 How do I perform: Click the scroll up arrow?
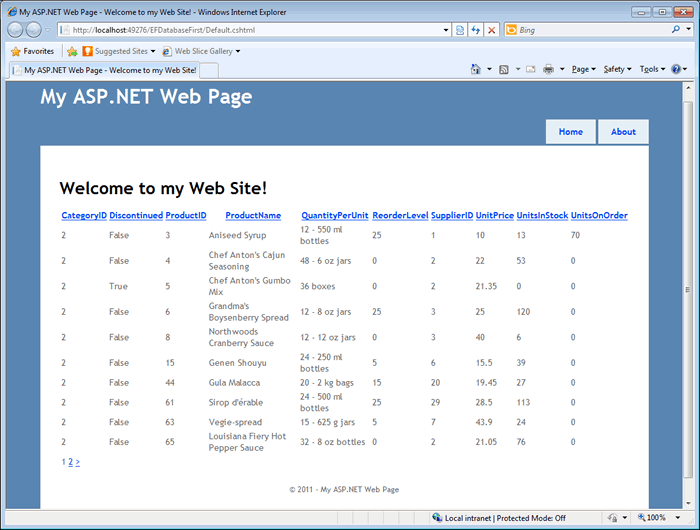(688, 88)
